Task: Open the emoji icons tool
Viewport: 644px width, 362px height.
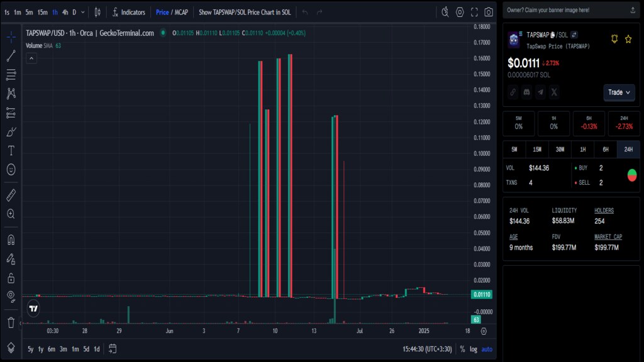Action: (11, 170)
